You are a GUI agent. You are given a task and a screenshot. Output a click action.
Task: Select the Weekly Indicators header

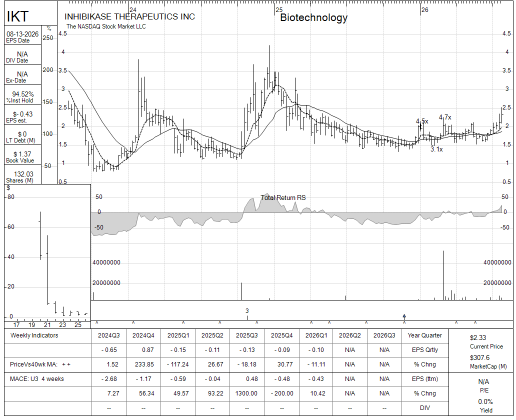tap(34, 335)
